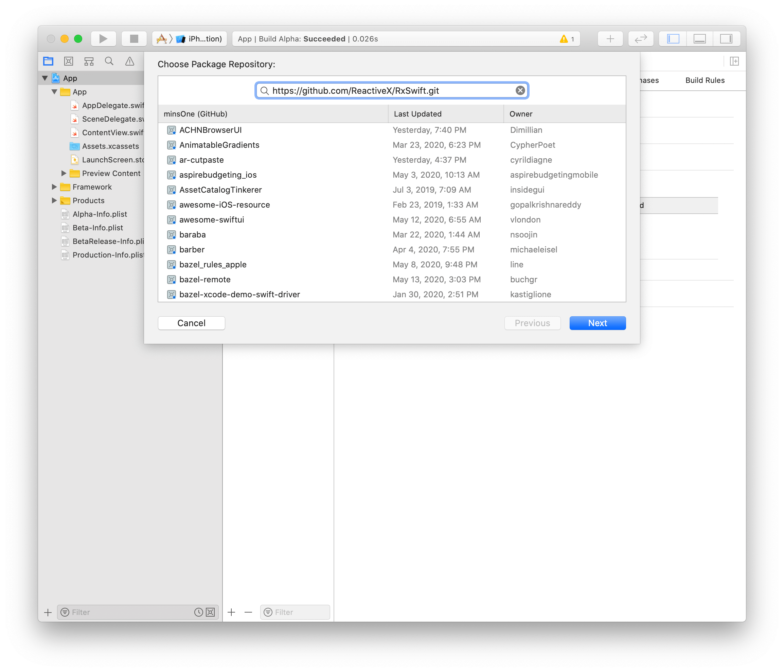Add editor on the right side
The height and width of the screenshot is (672, 784).
[734, 61]
